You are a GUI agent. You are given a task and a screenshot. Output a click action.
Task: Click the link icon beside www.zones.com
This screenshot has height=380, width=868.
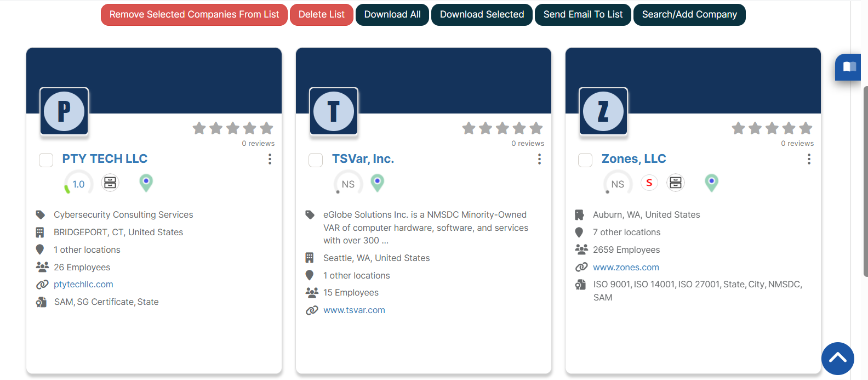click(x=581, y=267)
